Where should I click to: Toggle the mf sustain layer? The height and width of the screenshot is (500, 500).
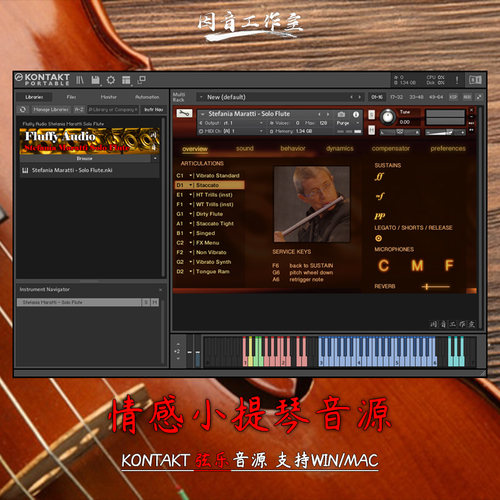(380, 196)
